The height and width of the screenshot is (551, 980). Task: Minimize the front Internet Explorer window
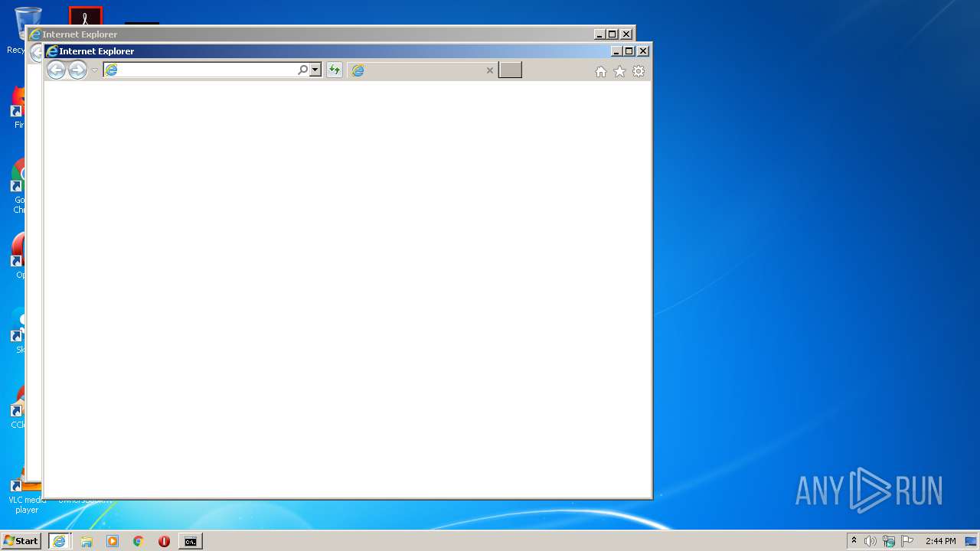click(616, 51)
